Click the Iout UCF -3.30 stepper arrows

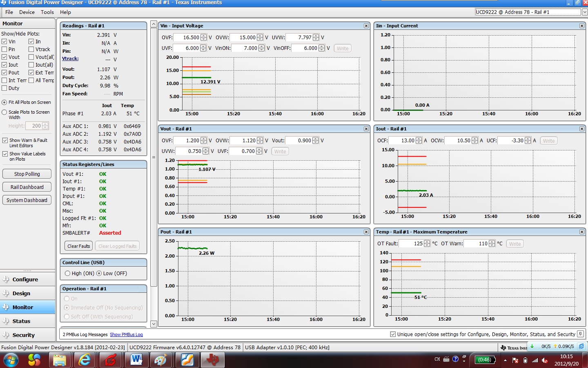(528, 141)
